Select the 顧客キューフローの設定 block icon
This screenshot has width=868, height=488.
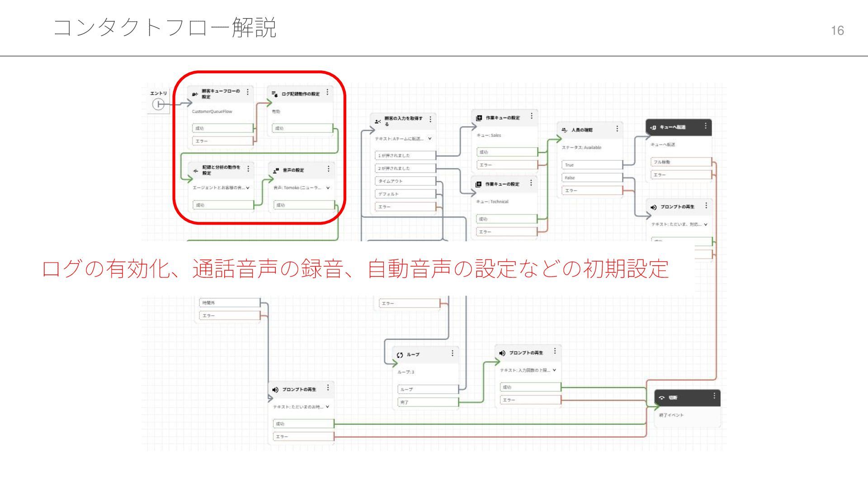pyautogui.click(x=195, y=94)
